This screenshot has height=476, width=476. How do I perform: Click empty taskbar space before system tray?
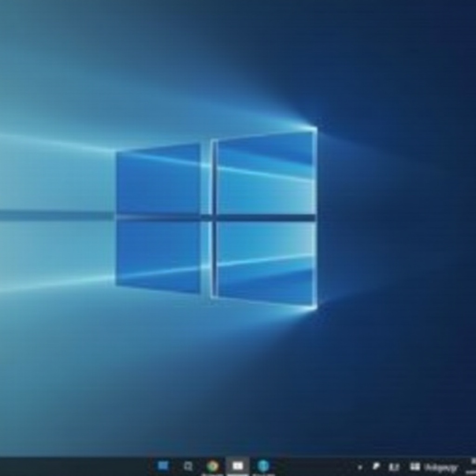pos(316,466)
